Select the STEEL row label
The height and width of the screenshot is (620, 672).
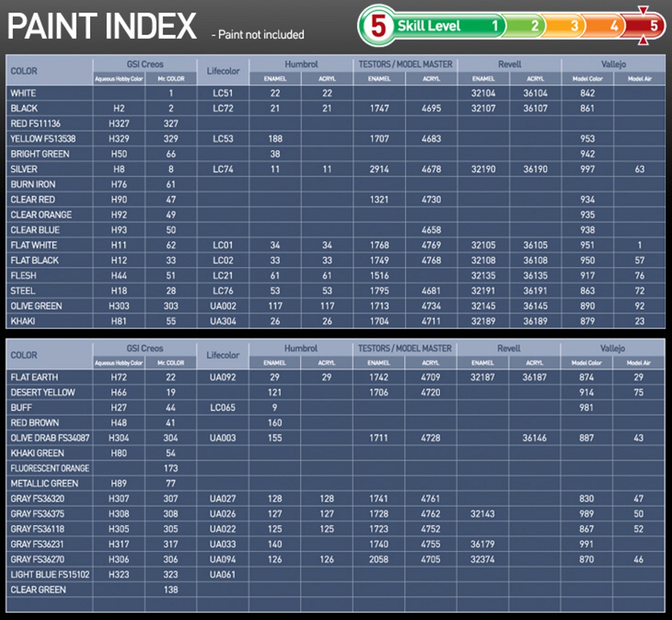[23, 290]
